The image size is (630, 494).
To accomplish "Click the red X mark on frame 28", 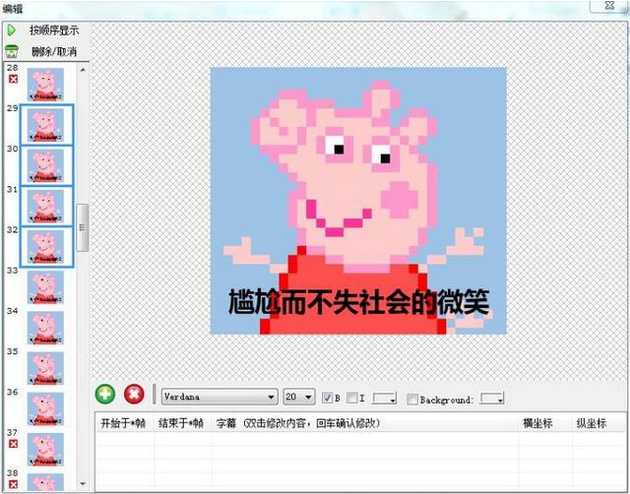I will [13, 79].
